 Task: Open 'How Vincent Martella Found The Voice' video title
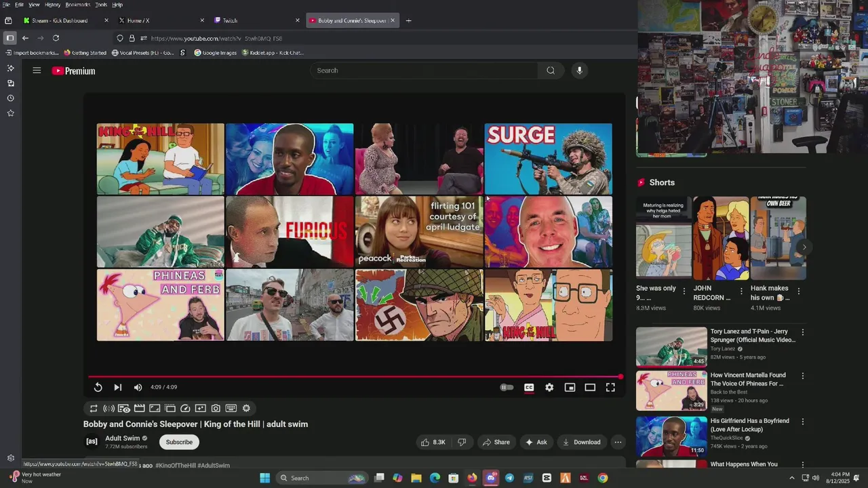click(748, 379)
